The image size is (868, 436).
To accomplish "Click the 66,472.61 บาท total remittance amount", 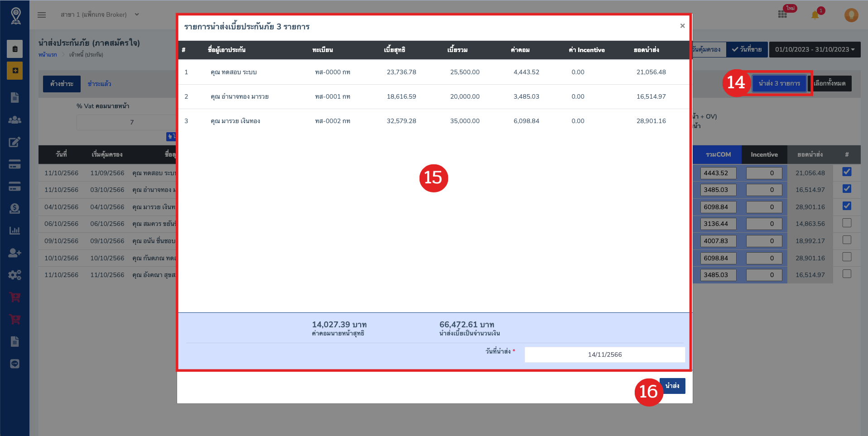I will point(467,325).
